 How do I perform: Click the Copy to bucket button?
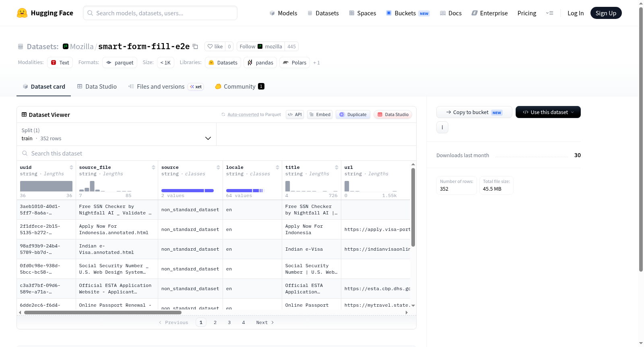coord(474,112)
